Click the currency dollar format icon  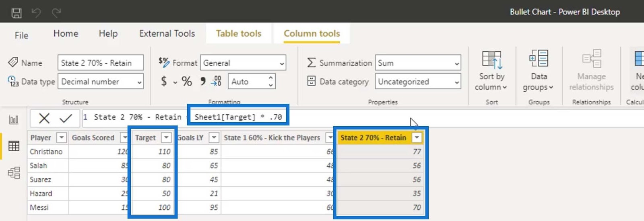[164, 81]
